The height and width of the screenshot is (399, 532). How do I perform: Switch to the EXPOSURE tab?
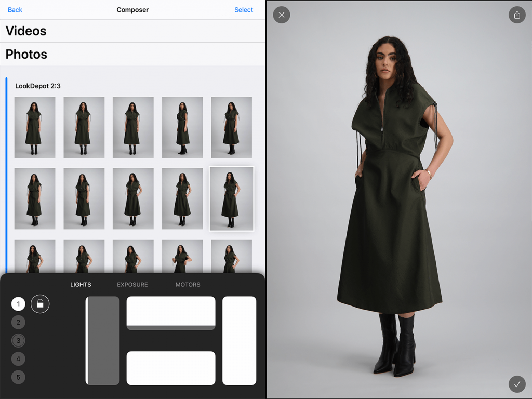132,285
